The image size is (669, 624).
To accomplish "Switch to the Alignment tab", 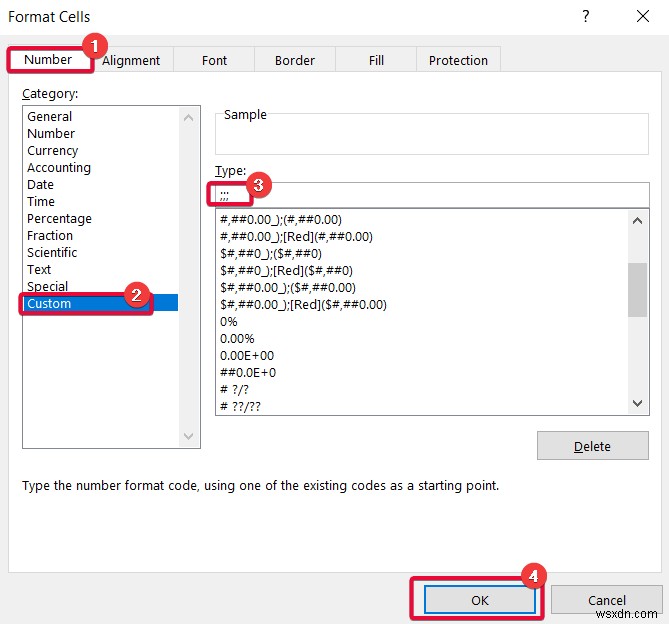I will [131, 60].
